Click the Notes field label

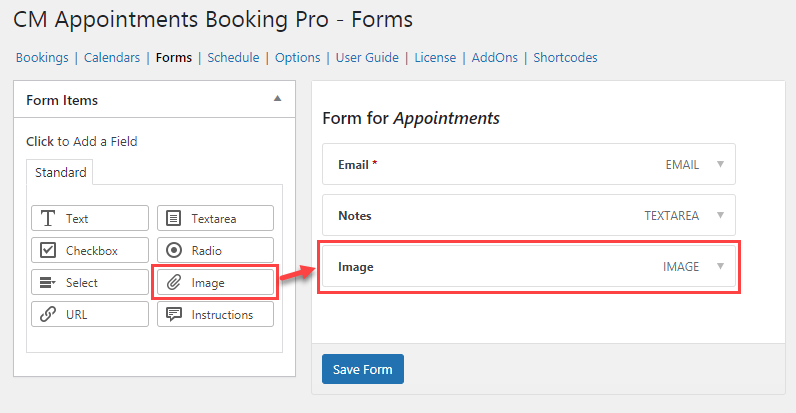coord(355,216)
